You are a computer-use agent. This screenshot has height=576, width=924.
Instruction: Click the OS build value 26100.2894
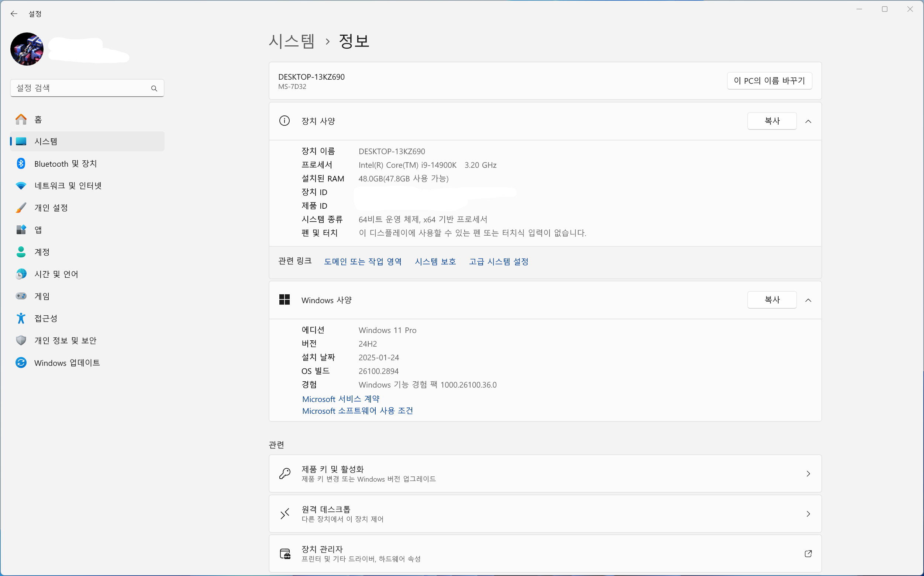coord(379,371)
